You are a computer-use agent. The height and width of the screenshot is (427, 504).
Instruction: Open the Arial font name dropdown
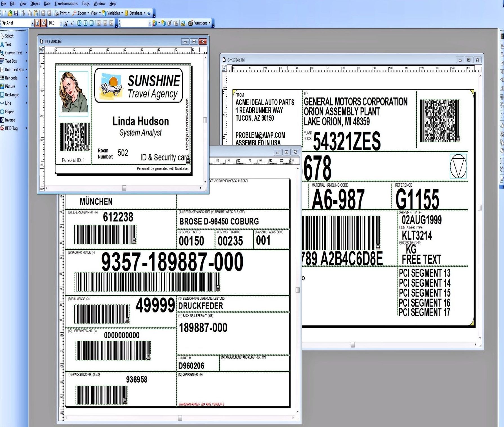32,23
